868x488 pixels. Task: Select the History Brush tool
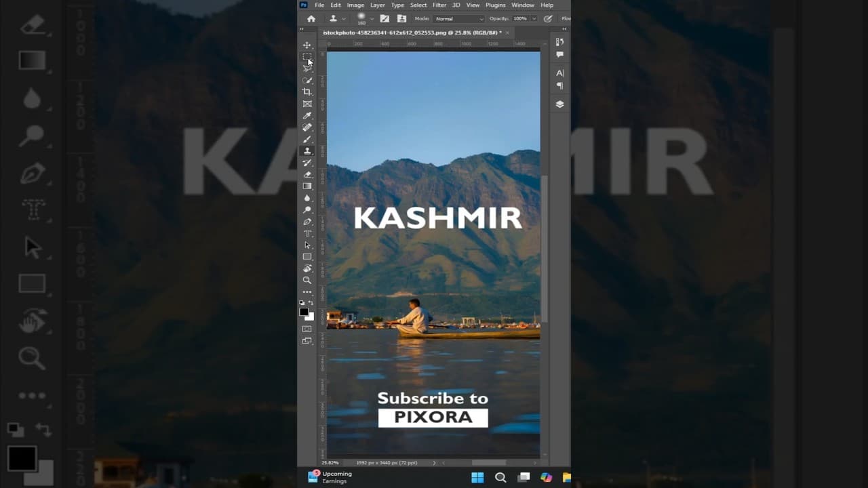[307, 163]
